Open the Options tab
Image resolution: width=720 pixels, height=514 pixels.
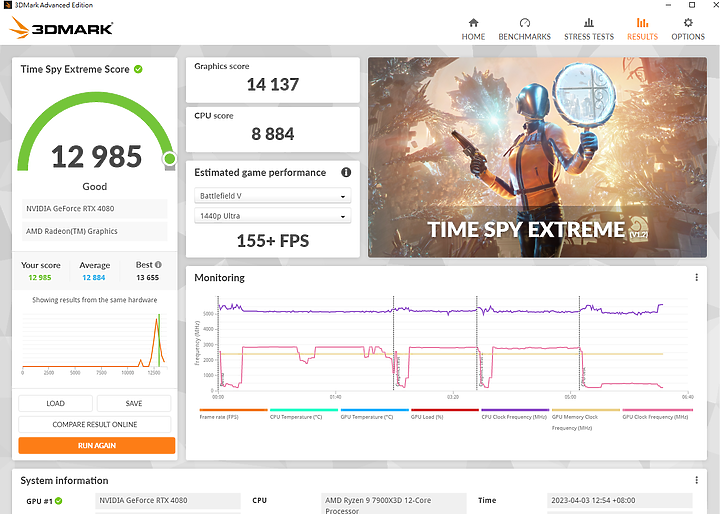[x=688, y=29]
